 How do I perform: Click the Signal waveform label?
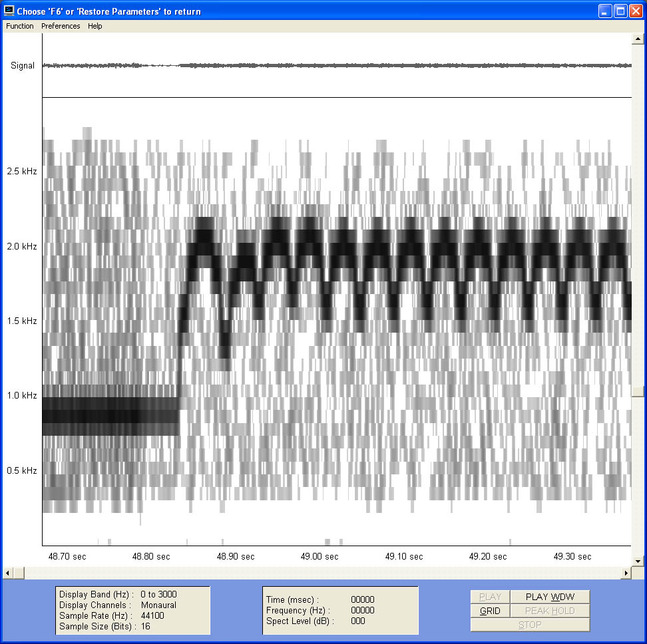point(23,66)
